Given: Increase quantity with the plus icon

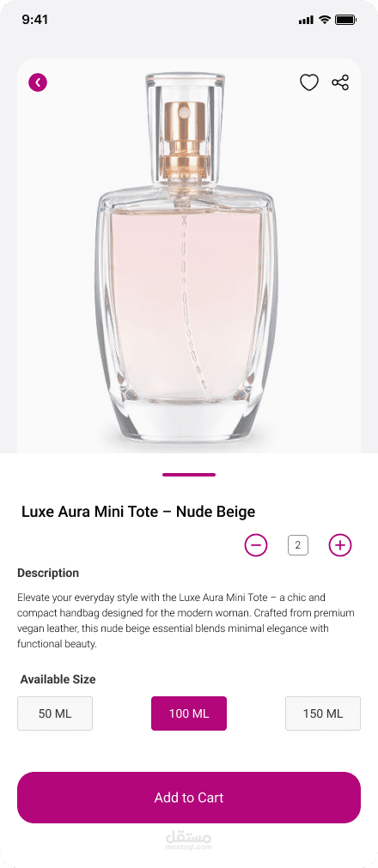Looking at the screenshot, I should click(x=340, y=545).
